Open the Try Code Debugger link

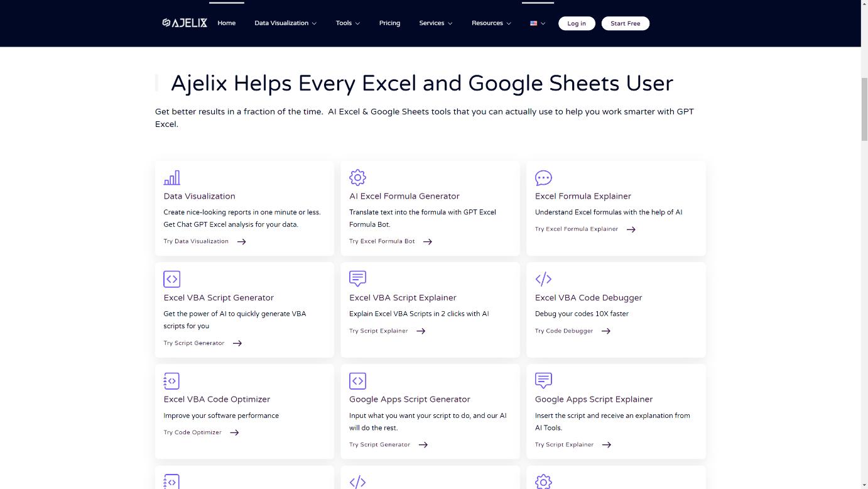click(x=564, y=331)
